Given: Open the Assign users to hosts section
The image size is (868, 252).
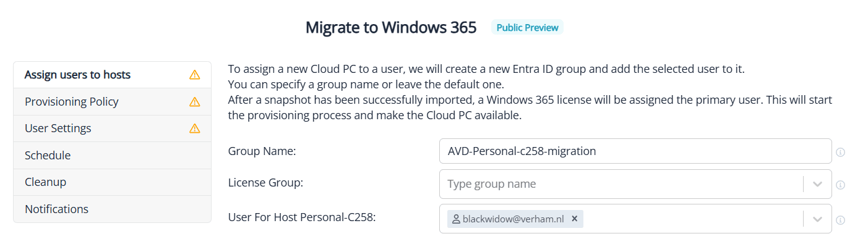Looking at the screenshot, I should [78, 75].
